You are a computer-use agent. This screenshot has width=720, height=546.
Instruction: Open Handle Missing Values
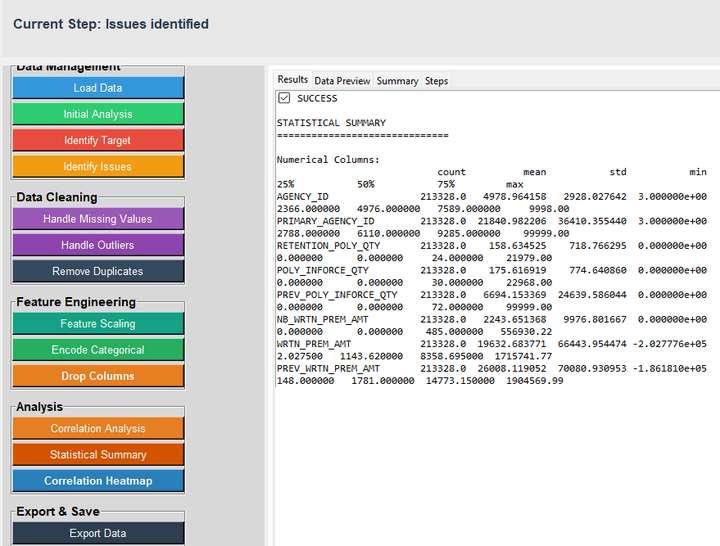pyautogui.click(x=98, y=219)
